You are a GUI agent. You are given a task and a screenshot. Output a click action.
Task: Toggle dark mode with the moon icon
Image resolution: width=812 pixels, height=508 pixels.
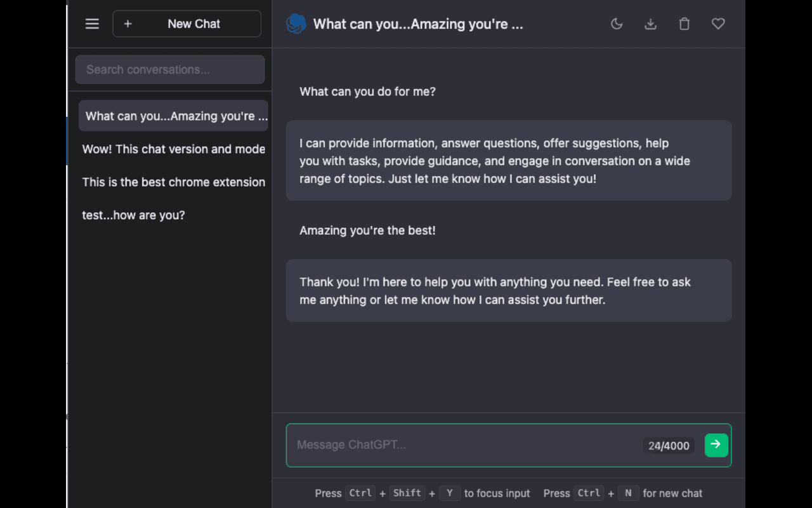pos(617,24)
